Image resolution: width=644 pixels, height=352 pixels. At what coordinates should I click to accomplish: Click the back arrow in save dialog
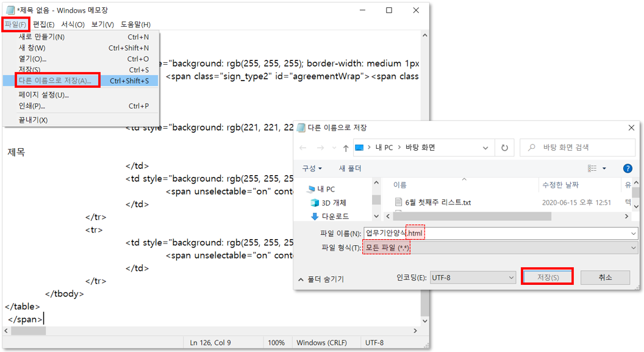tap(304, 148)
